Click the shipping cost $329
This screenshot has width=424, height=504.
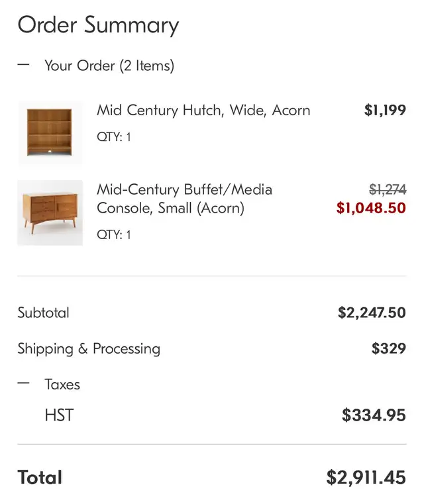pyautogui.click(x=389, y=348)
